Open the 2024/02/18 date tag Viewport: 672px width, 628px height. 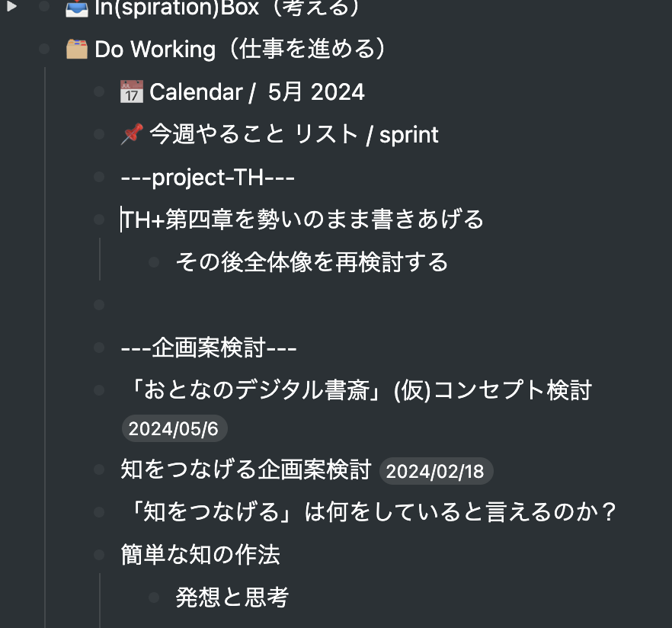[436, 471]
